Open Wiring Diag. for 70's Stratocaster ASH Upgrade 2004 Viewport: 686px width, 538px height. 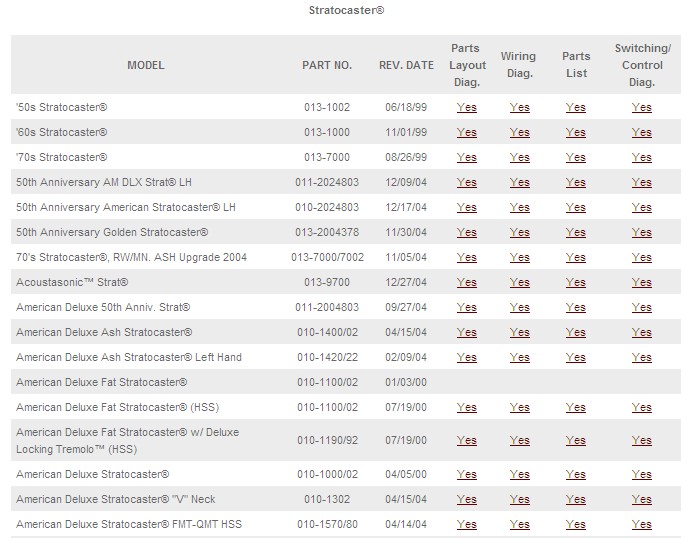click(519, 257)
